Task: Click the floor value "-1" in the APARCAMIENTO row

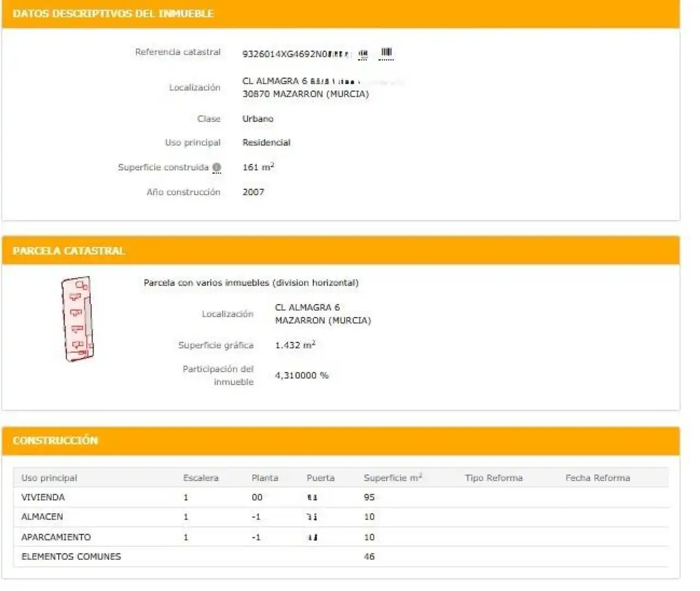Action: (256, 537)
